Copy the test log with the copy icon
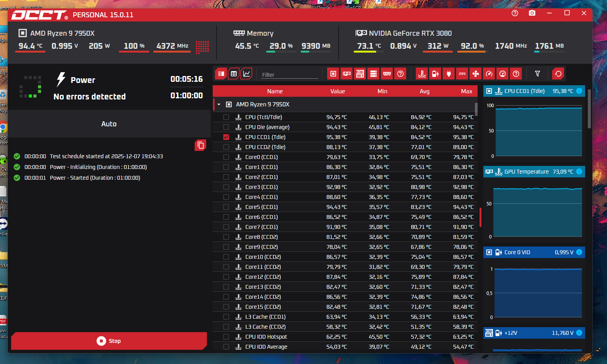Image resolution: width=607 pixels, height=364 pixels. tap(200, 145)
